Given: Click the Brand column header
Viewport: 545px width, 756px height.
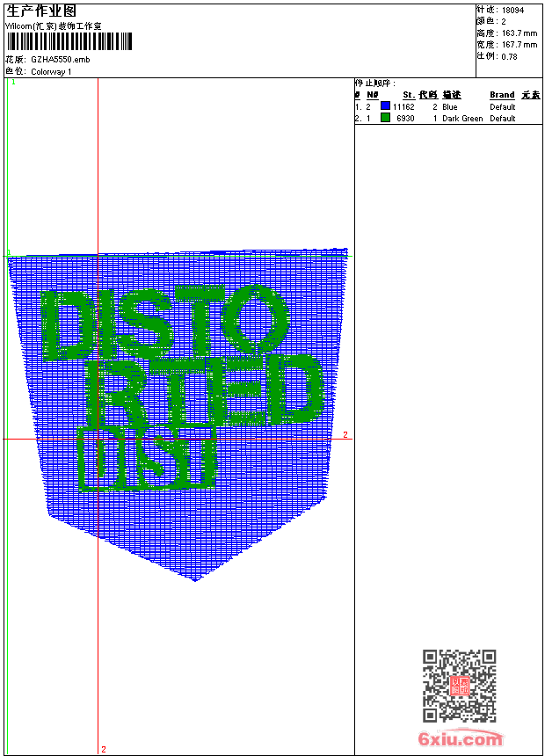Looking at the screenshot, I should 502,95.
